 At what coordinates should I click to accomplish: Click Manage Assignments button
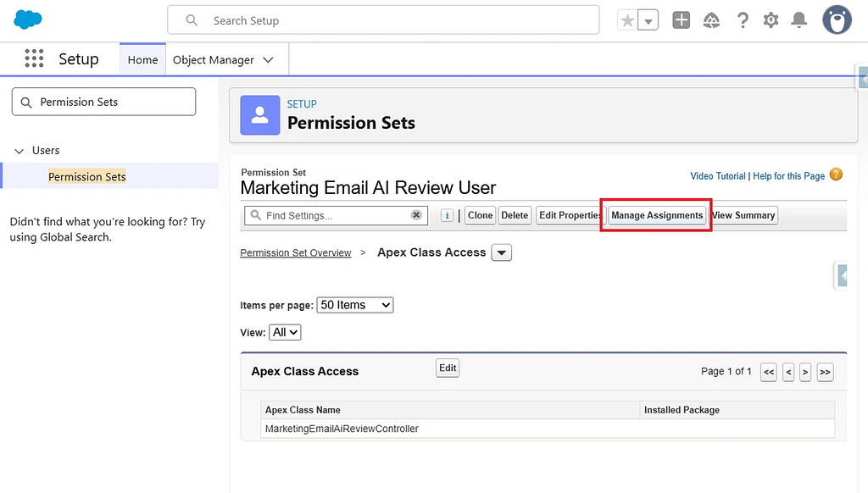point(657,215)
